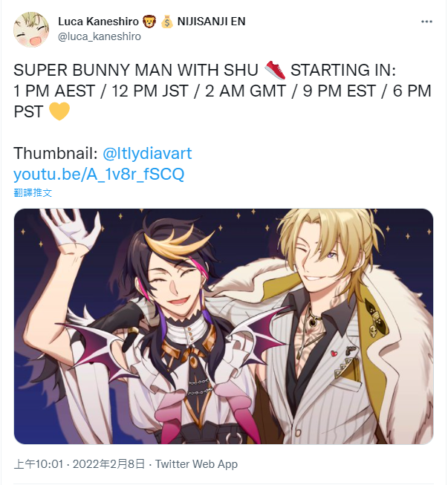Click the 2022年2月8日 date text
The image size is (448, 485).
tap(109, 464)
